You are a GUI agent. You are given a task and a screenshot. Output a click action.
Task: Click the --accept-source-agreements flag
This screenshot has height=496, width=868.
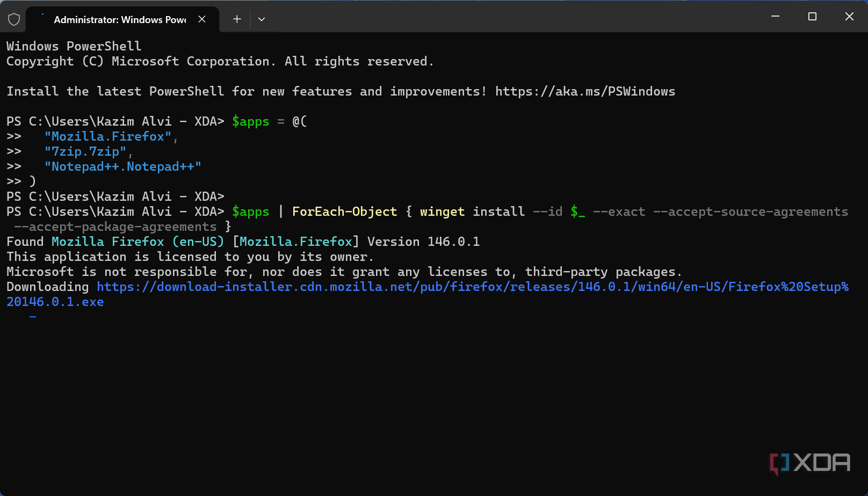coord(750,211)
